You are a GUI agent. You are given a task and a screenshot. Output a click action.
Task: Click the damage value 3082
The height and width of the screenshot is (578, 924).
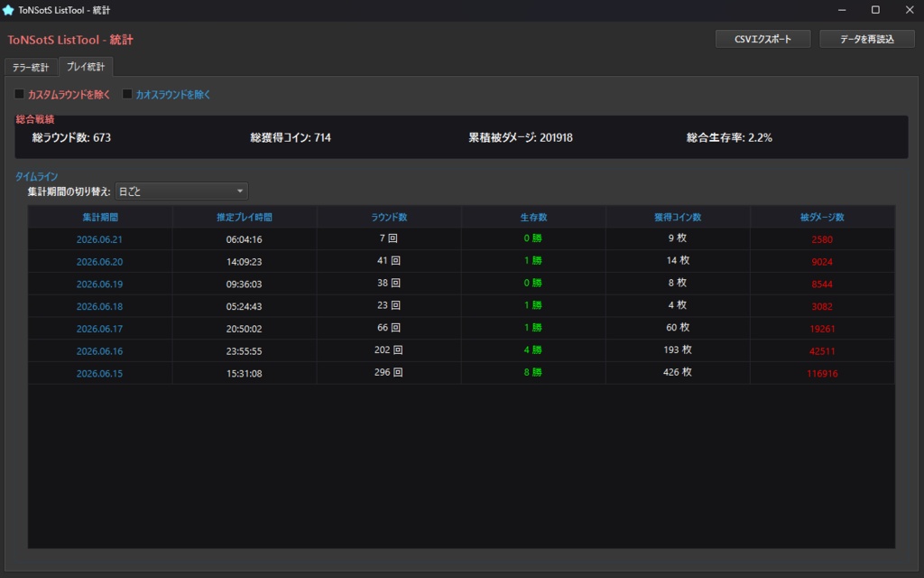[x=822, y=307]
